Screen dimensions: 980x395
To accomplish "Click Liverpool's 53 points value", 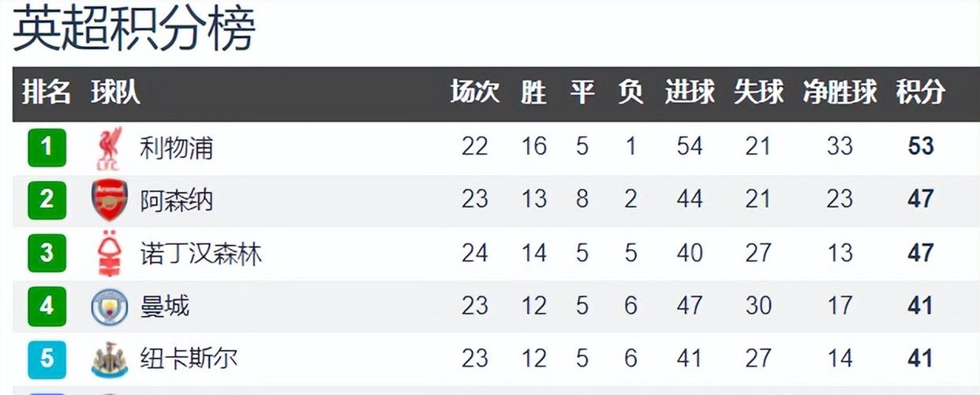I will (x=920, y=147).
